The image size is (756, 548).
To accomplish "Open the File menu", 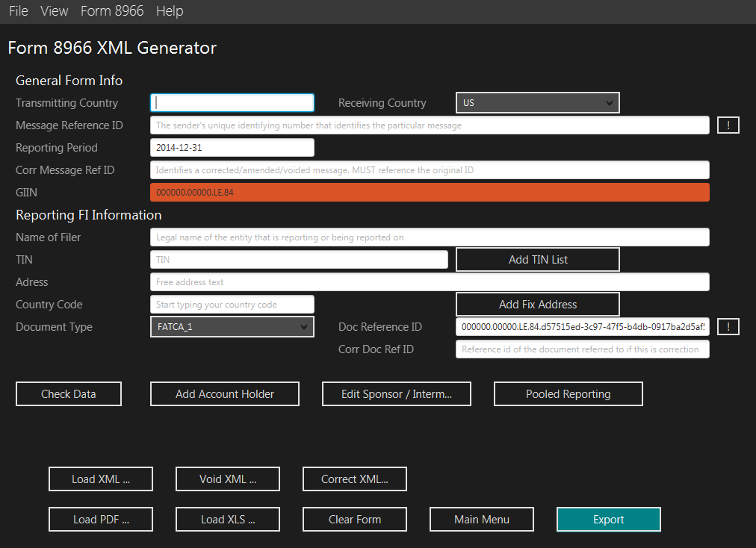I will [x=19, y=10].
